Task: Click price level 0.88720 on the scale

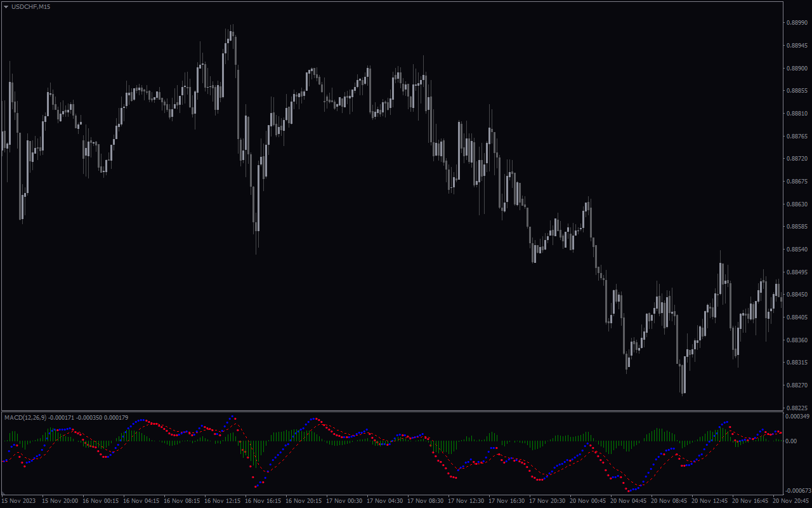Action: [x=797, y=159]
